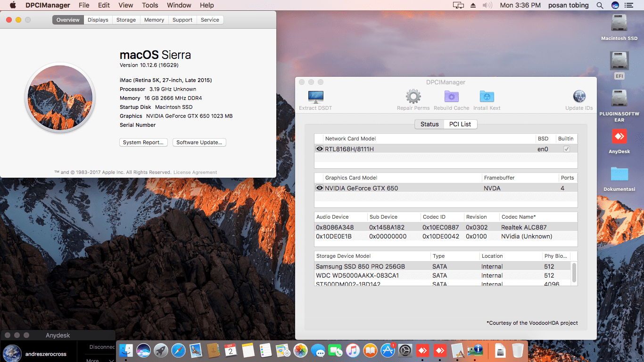Open the File menu
Viewport: 644px width, 362px height.
click(x=84, y=5)
